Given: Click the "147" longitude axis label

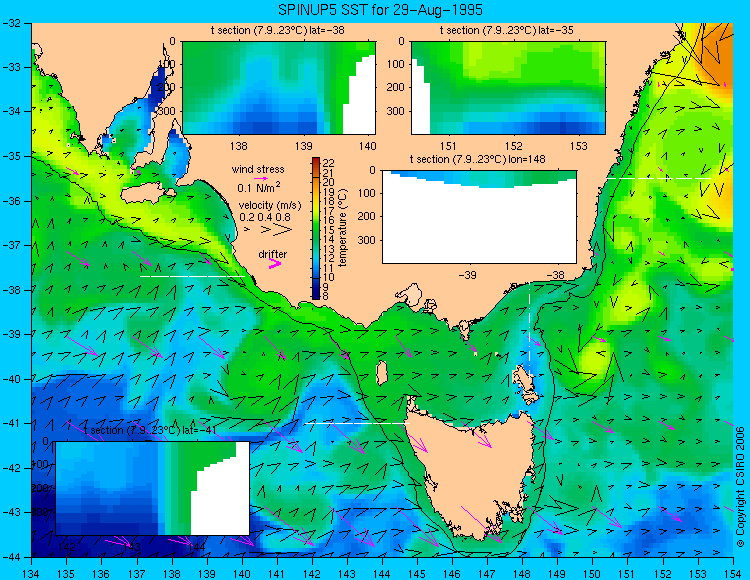Looking at the screenshot, I should pyautogui.click(x=487, y=573).
